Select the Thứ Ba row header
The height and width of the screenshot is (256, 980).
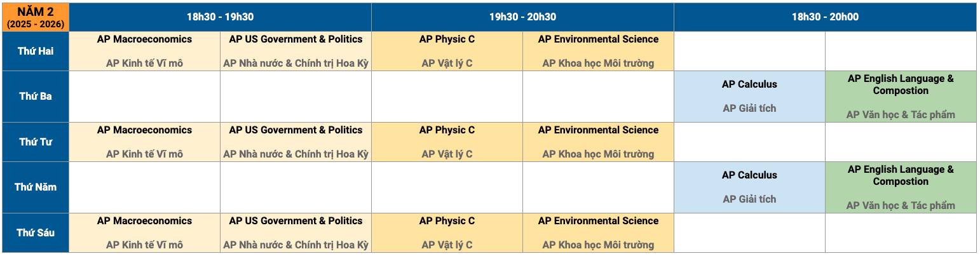(36, 97)
